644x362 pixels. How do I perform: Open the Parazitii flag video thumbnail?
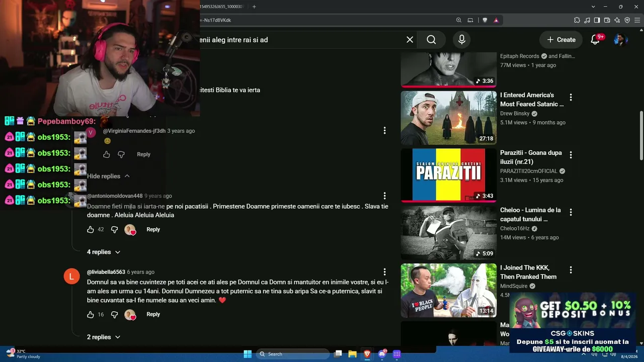click(x=448, y=175)
